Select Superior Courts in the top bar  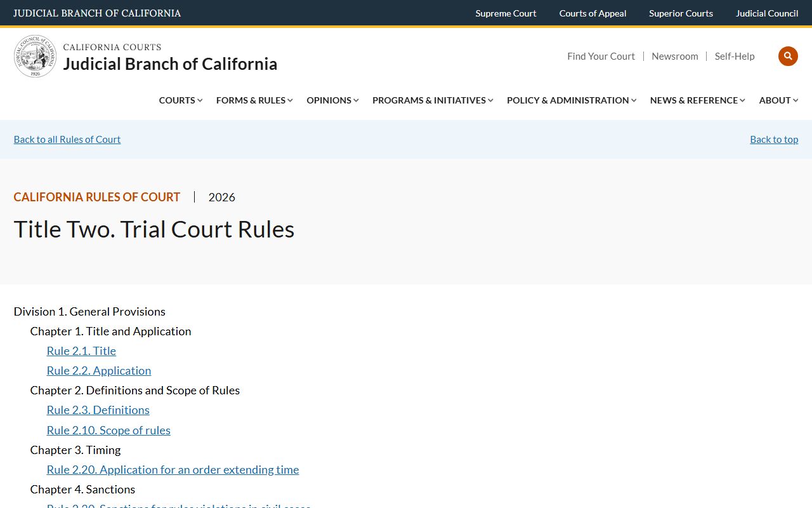pyautogui.click(x=681, y=13)
